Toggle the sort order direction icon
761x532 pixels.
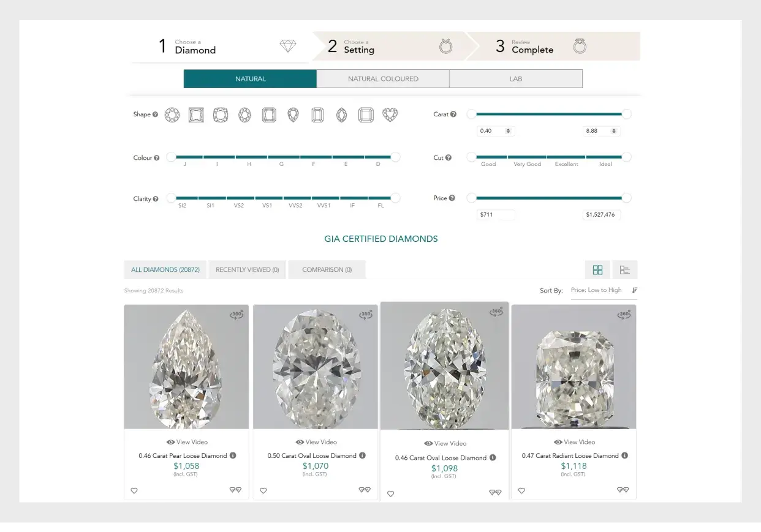point(635,290)
